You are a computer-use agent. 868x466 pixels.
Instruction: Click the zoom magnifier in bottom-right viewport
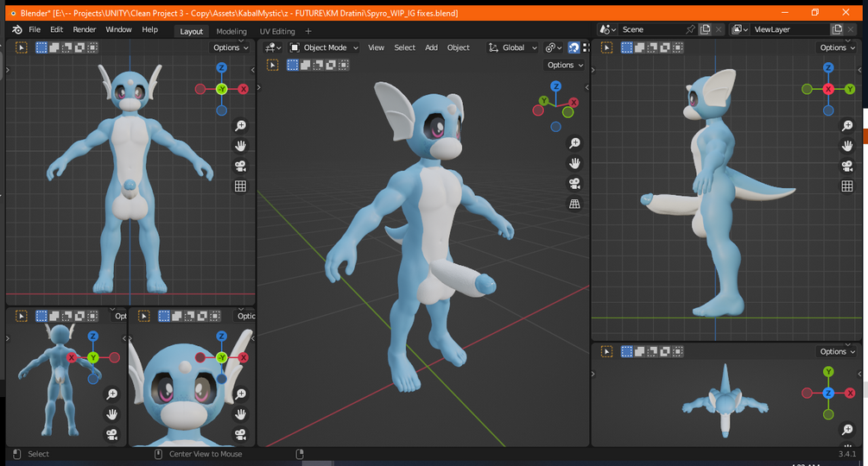[847, 430]
